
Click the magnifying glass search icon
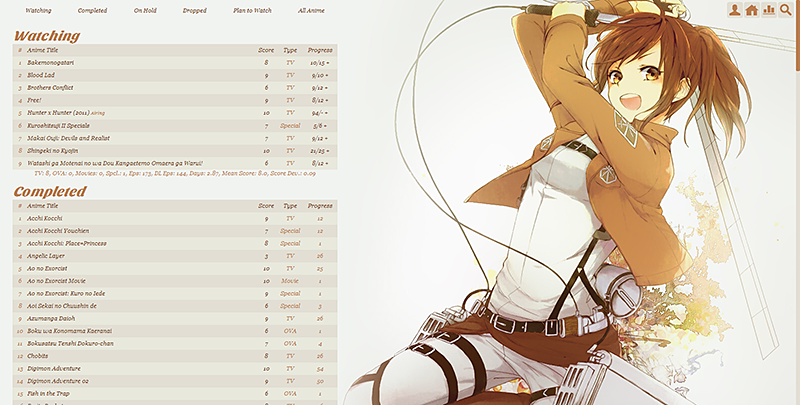[785, 10]
